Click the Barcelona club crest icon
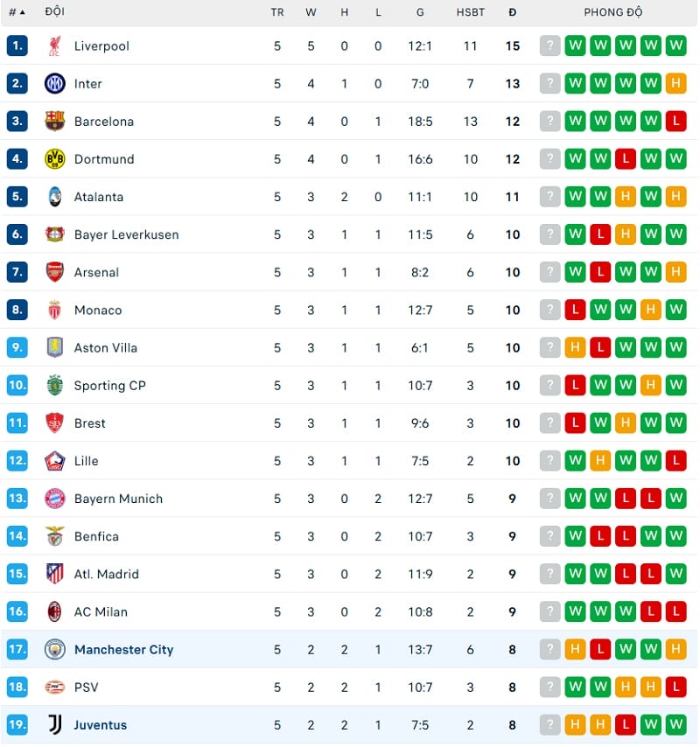Image resolution: width=700 pixels, height=747 pixels. point(55,122)
